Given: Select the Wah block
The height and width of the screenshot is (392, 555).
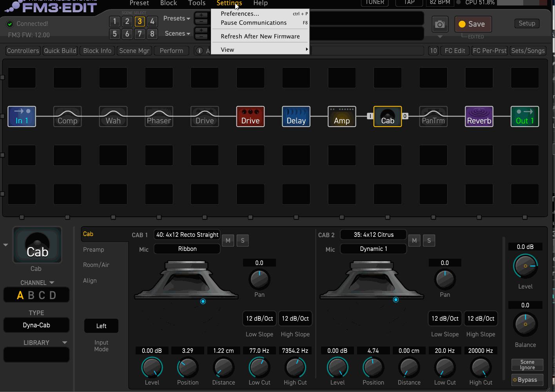Looking at the screenshot, I should click(113, 116).
